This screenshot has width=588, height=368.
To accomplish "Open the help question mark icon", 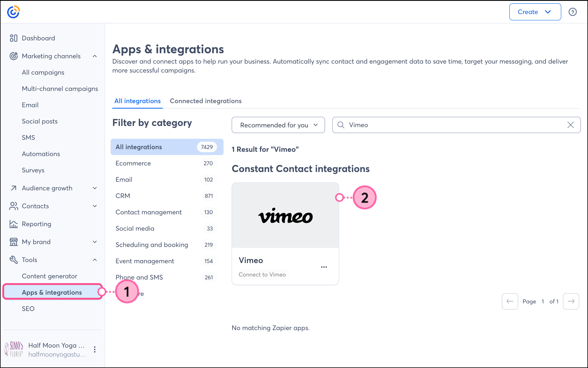I will (572, 12).
